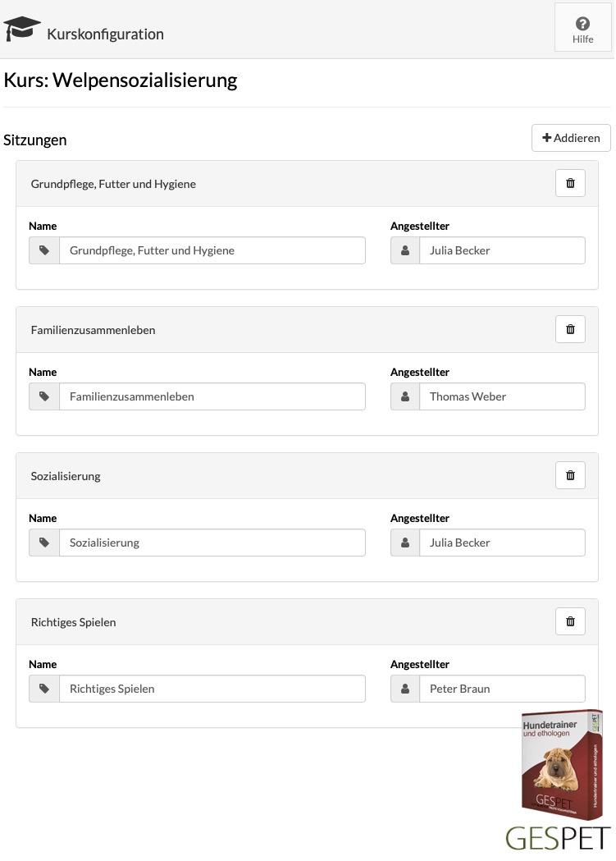This screenshot has height=861, width=616.
Task: Click the Hundetrainer GESPET product box image
Action: (x=562, y=765)
